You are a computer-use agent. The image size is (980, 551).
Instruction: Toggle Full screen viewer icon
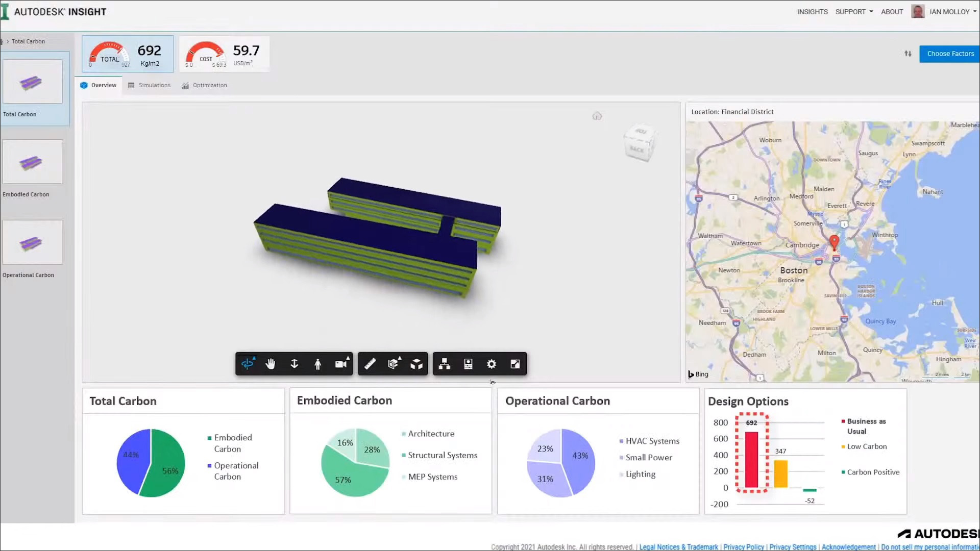click(x=515, y=364)
